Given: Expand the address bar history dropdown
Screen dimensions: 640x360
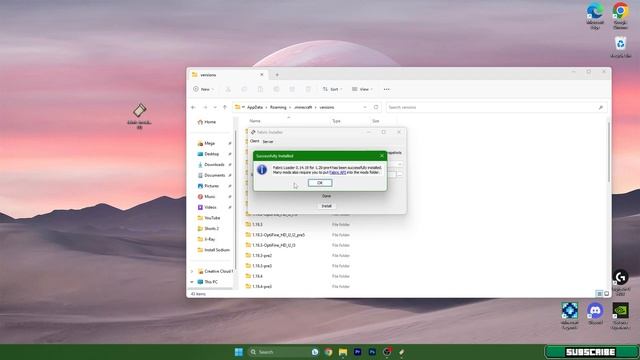Looking at the screenshot, I should (365, 107).
